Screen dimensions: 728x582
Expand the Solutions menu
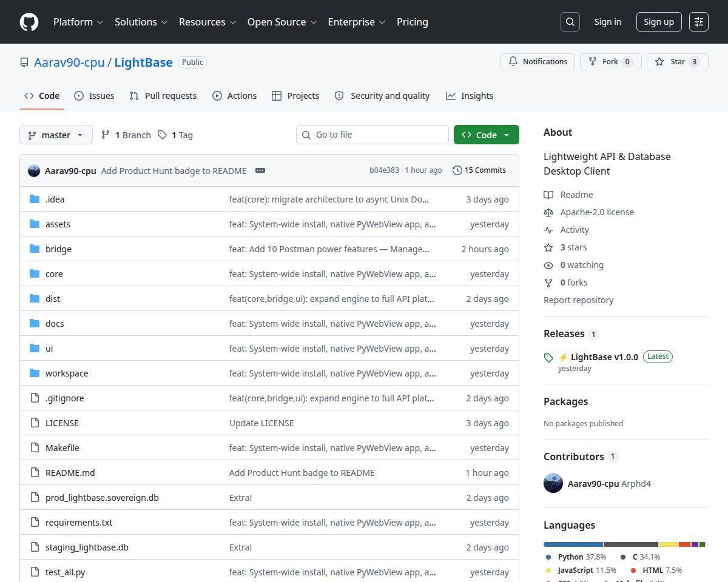point(141,22)
